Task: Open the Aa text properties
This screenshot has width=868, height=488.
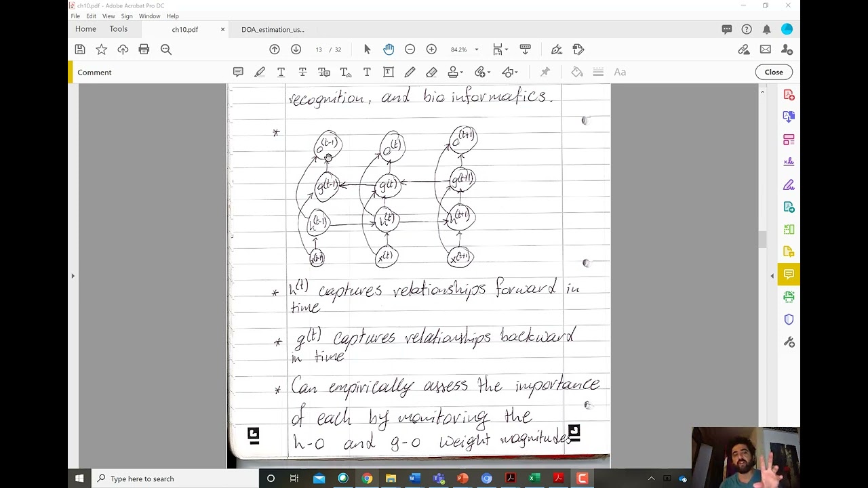Action: [620, 72]
